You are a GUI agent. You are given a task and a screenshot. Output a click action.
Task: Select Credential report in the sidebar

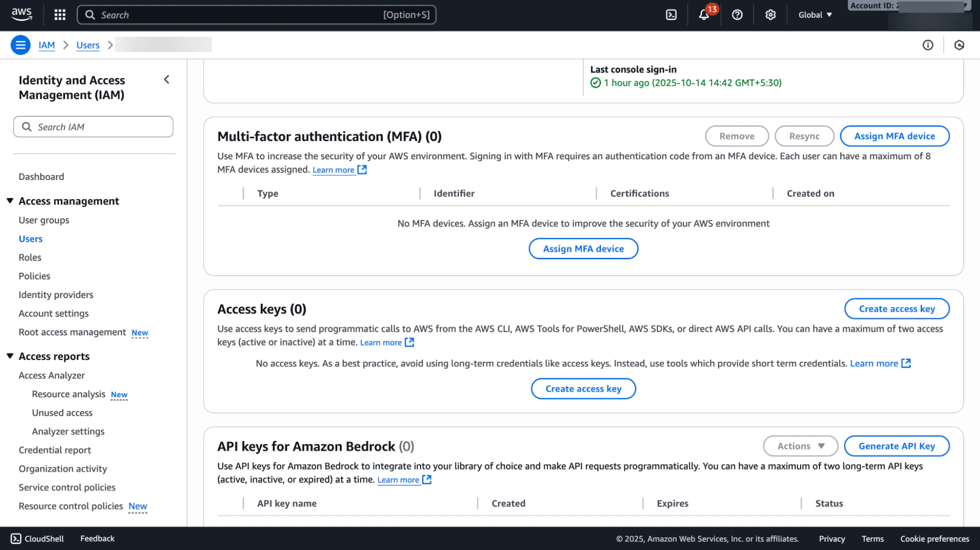(x=54, y=450)
